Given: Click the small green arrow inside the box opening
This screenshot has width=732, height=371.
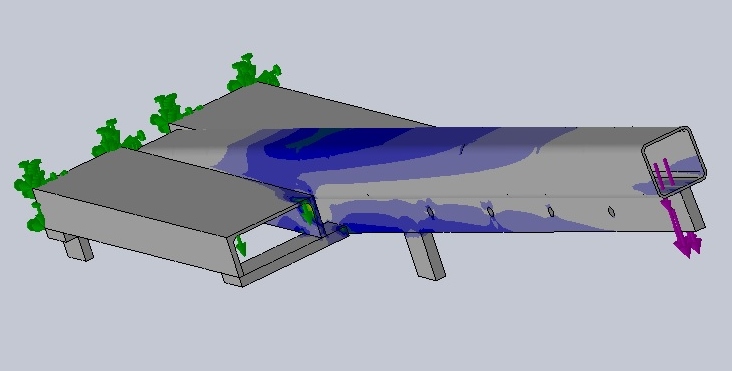Looking at the screenshot, I should coord(240,245).
